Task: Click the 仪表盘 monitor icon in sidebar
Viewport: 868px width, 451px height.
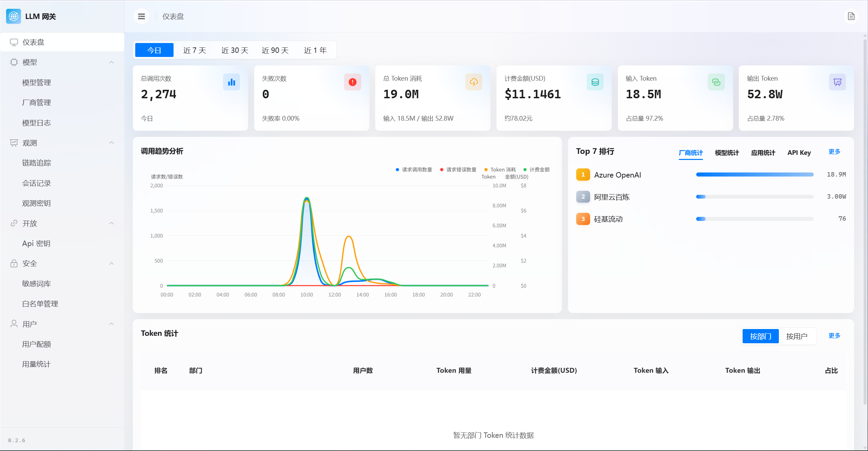Action: pyautogui.click(x=14, y=42)
